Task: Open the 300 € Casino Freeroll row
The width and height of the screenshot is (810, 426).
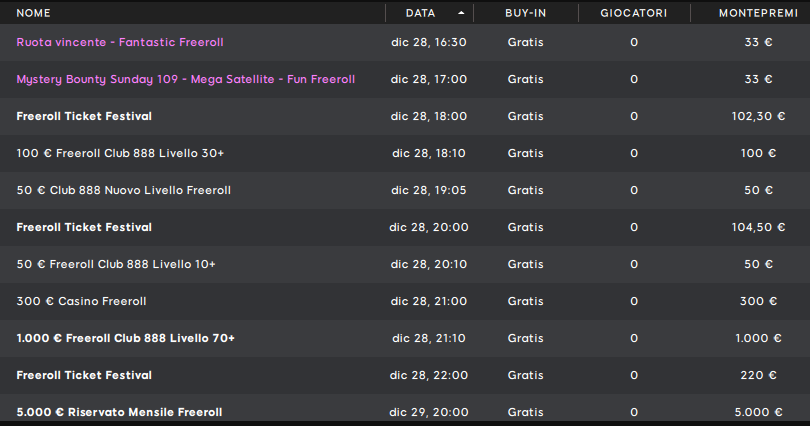Action: [x=405, y=302]
